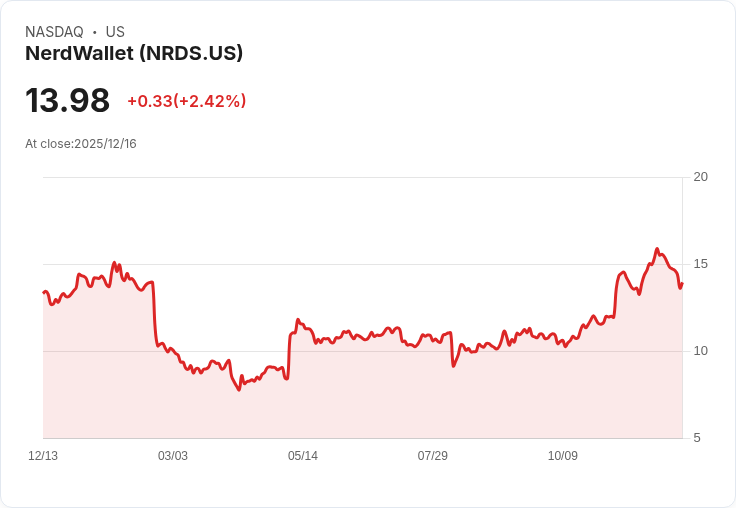Click the +0.33(+2.42%) price change text
This screenshot has width=736, height=508.
[x=187, y=101]
